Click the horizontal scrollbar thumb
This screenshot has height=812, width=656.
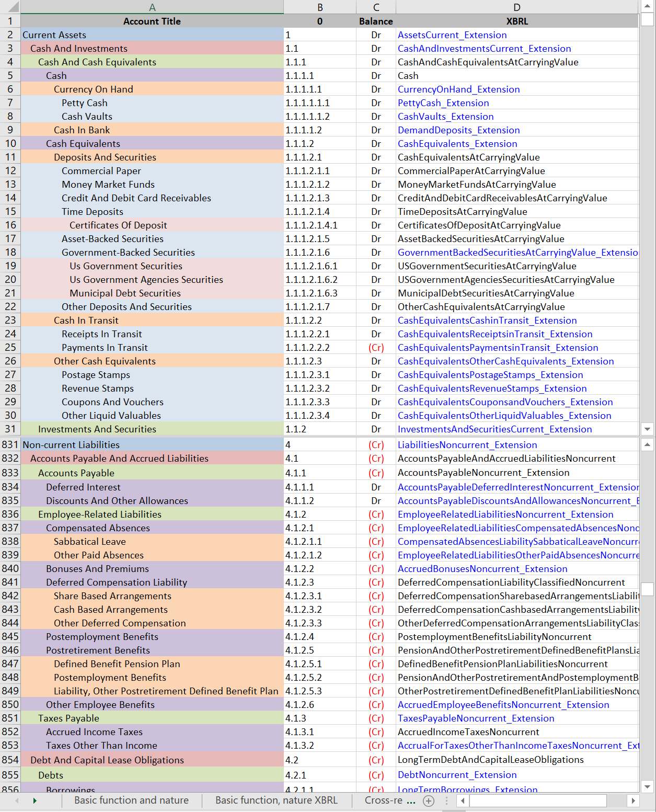(538, 800)
